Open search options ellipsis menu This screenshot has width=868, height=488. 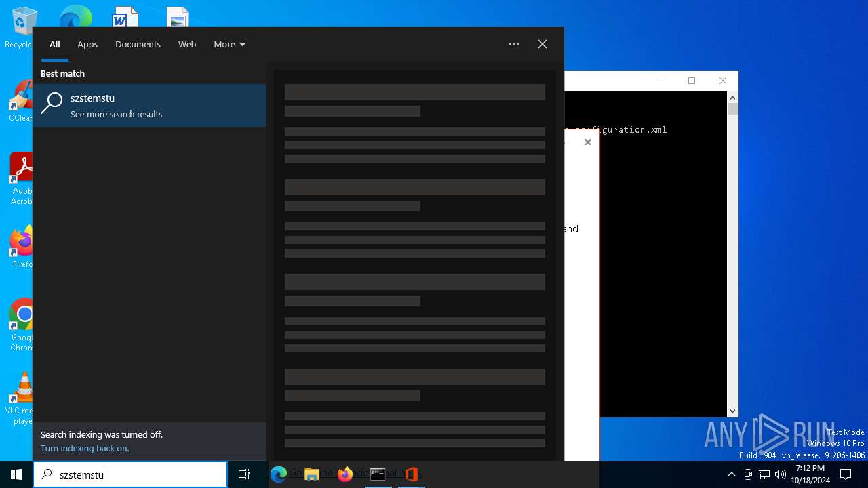(x=514, y=44)
